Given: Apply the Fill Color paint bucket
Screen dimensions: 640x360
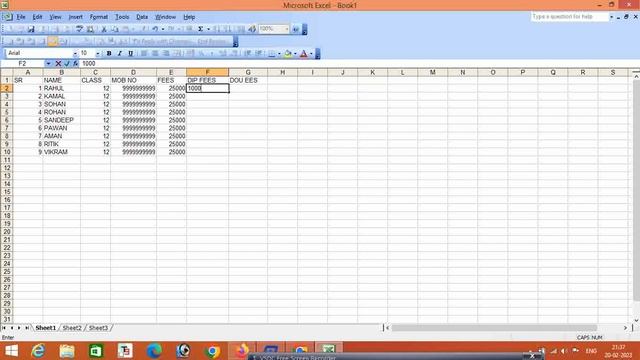Looking at the screenshot, I should [x=288, y=53].
